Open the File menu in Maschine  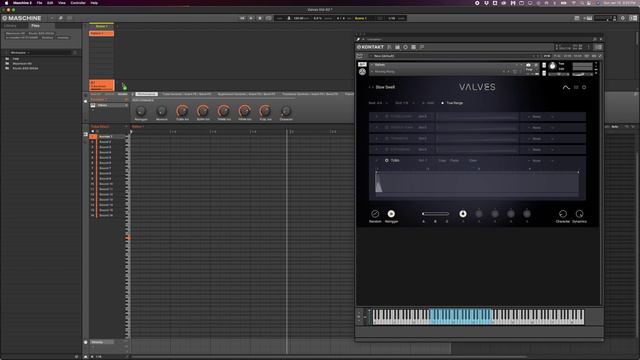tap(39, 3)
